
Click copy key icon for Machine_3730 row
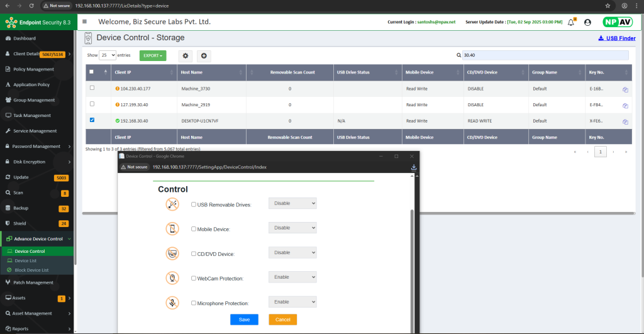[625, 89]
